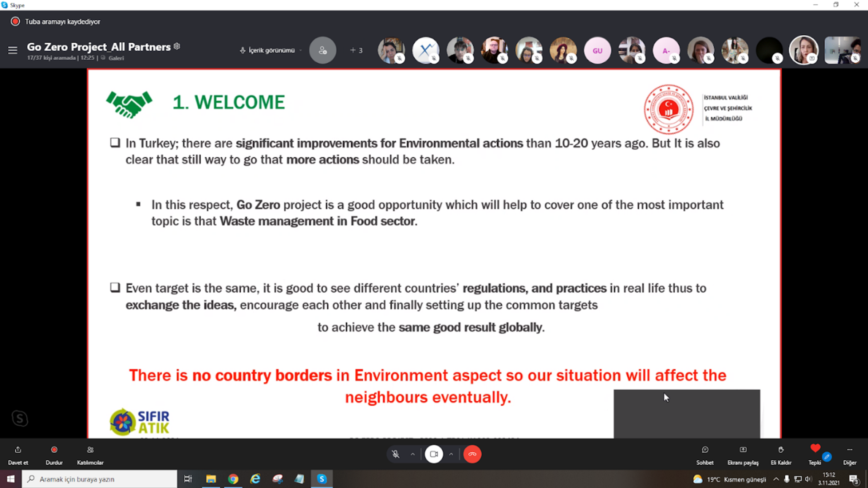The height and width of the screenshot is (488, 868).
Task: Click the add people icon button
Action: (x=322, y=50)
